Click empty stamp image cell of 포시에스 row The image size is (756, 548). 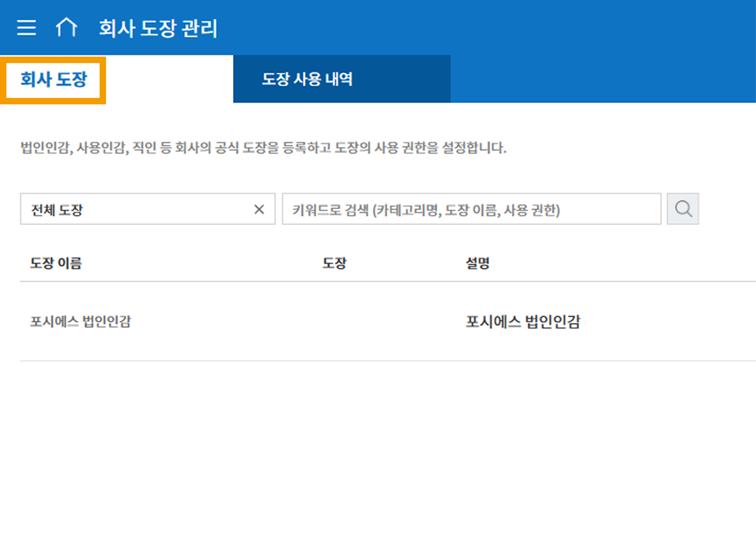tap(334, 321)
